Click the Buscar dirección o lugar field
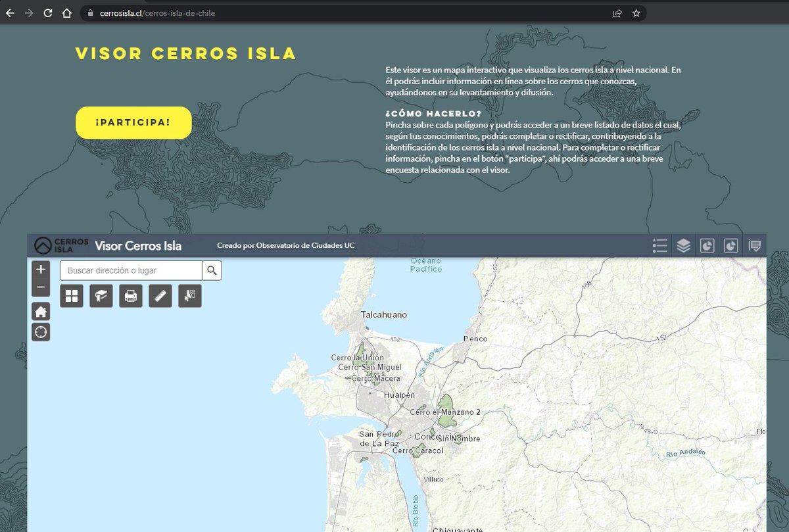789x532 pixels. point(128,270)
